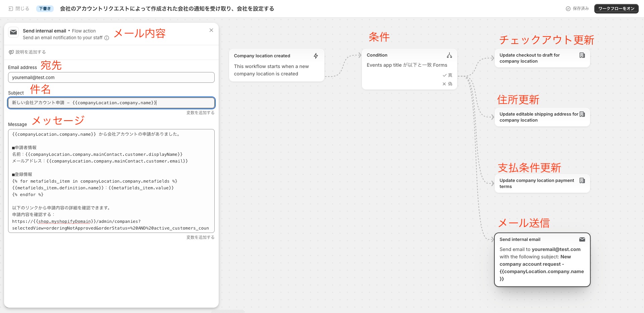
Task: Focus the Email address input field
Action: 111,77
